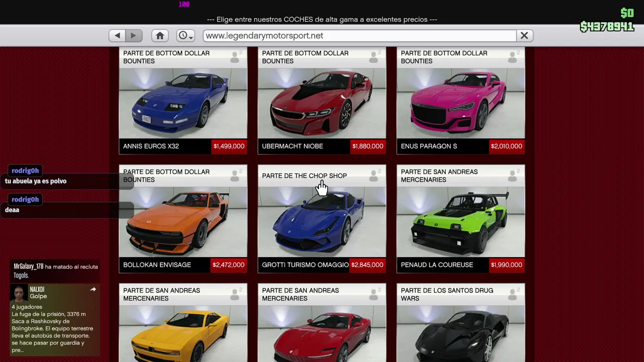Click the seat icon on Los Santos Drug Wars card
Screen dimensions: 644x362
[x=513, y=295]
